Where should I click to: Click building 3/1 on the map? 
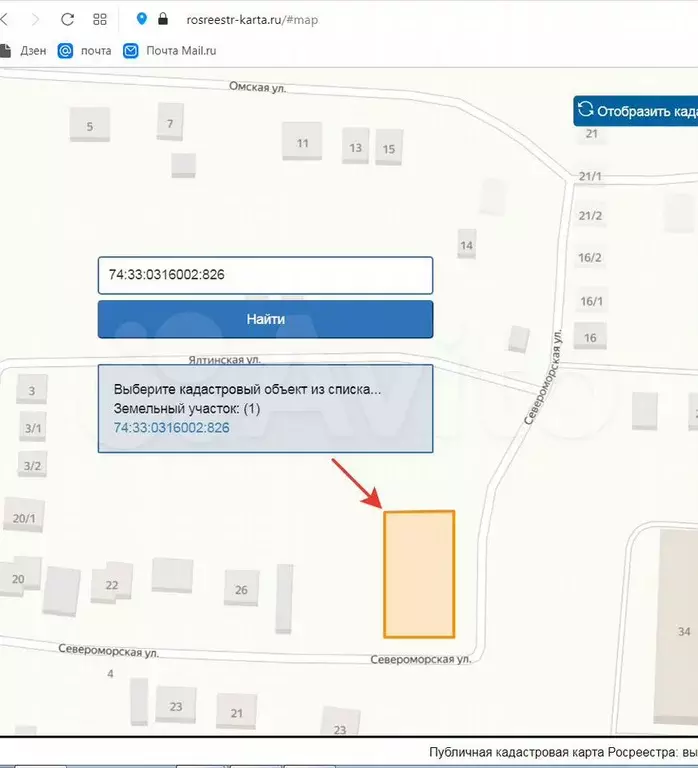pyautogui.click(x=33, y=428)
